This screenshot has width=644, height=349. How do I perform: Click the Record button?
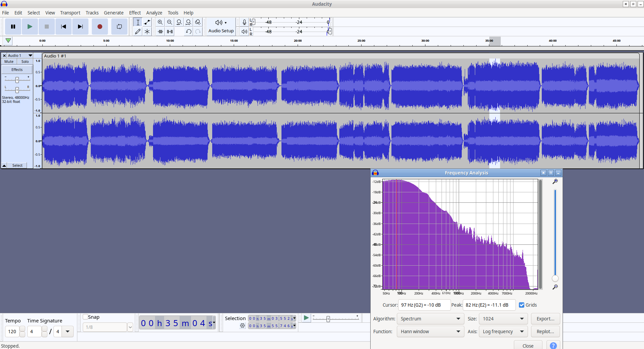point(100,27)
